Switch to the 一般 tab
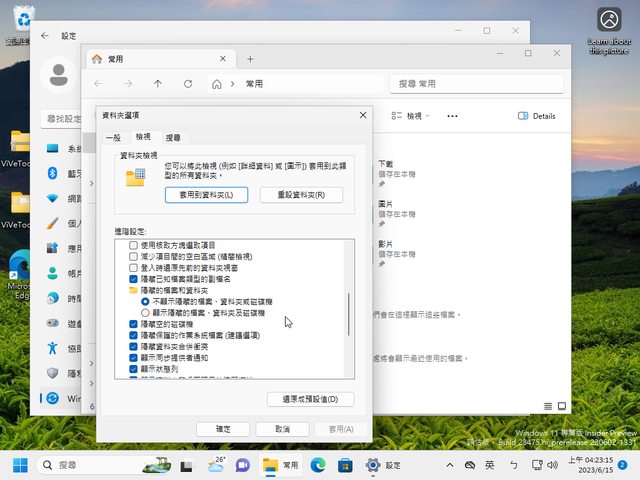This screenshot has width=640, height=480. click(x=112, y=137)
